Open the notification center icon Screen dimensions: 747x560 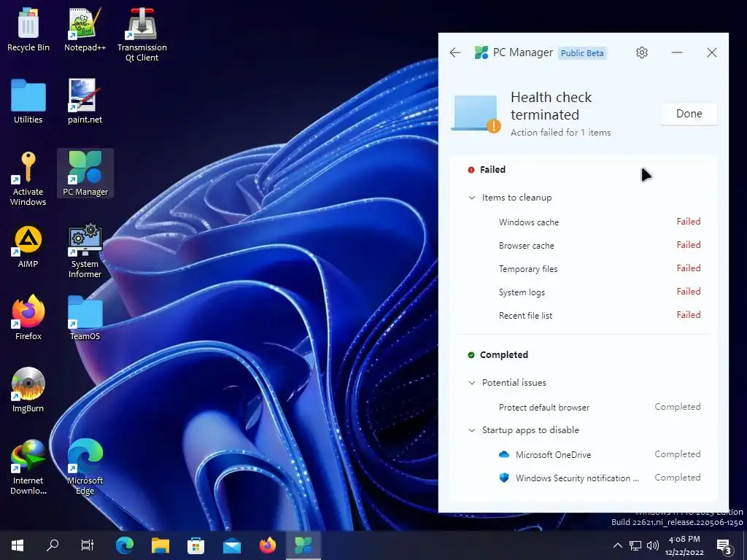(724, 545)
